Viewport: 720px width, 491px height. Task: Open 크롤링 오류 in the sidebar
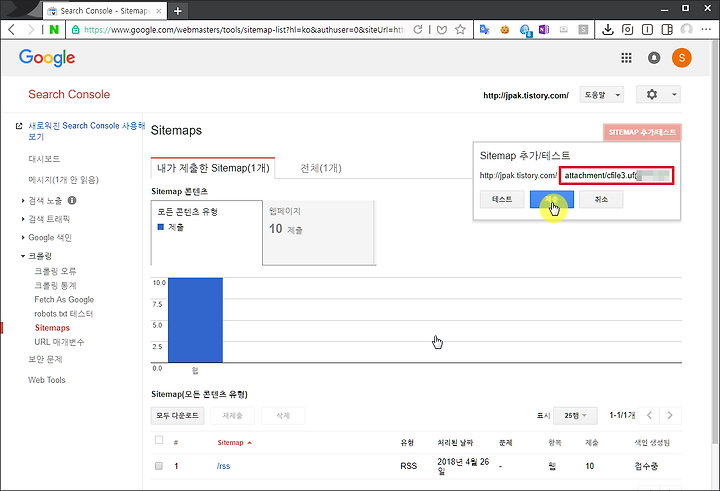point(55,271)
